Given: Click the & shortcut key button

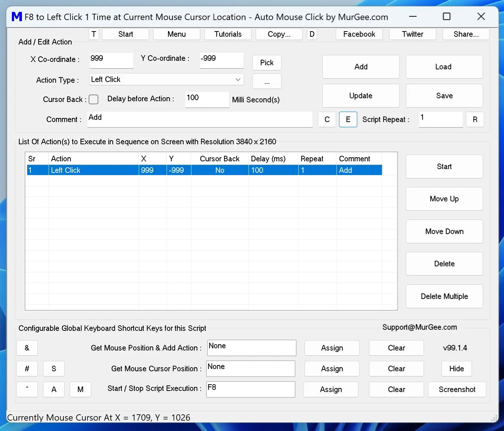Looking at the screenshot, I should tap(27, 348).
